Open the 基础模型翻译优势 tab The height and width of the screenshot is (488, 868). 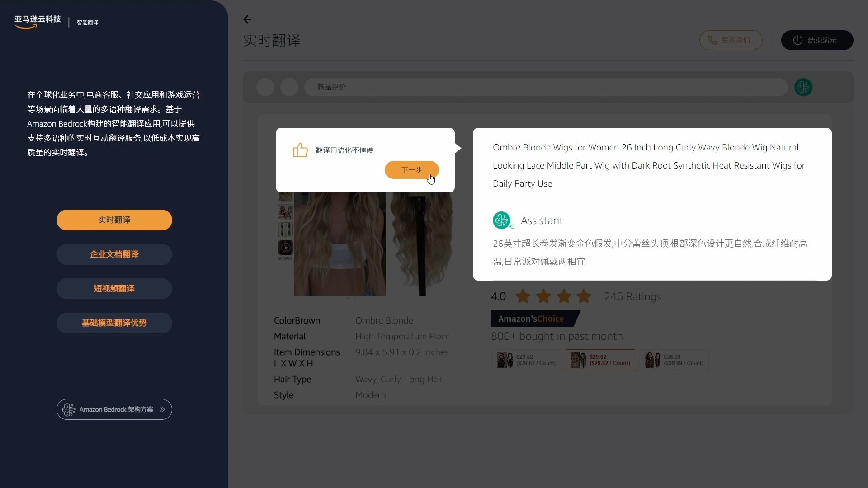(114, 323)
